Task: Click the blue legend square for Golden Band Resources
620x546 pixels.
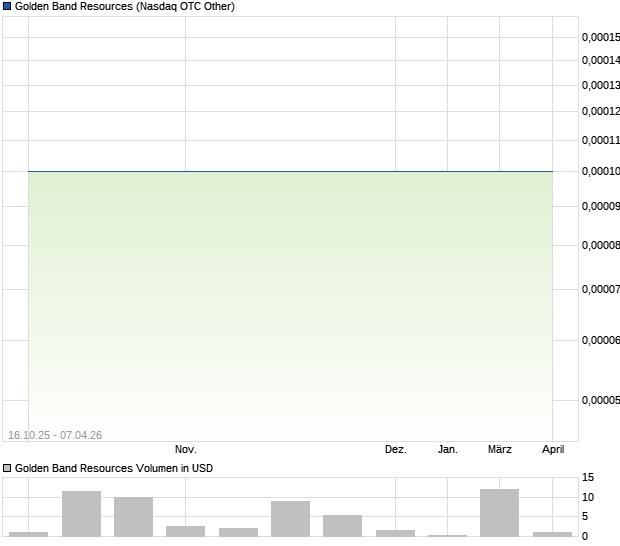Action: click(7, 6)
